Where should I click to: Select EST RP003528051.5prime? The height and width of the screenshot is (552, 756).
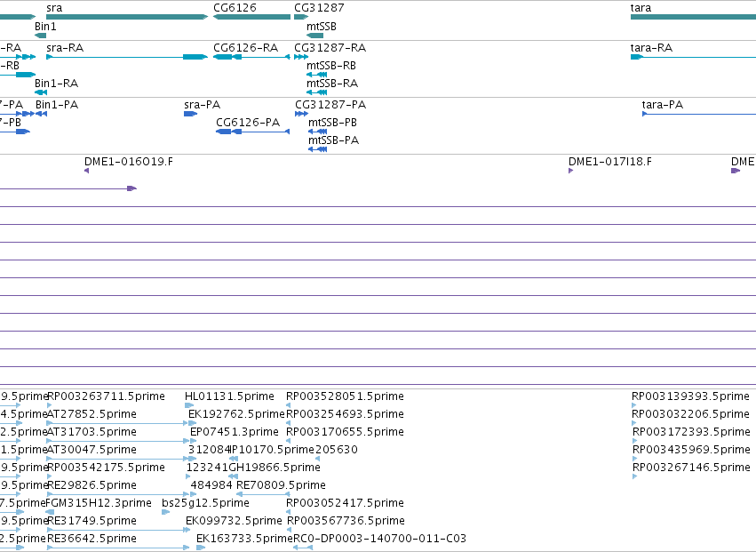(345, 396)
